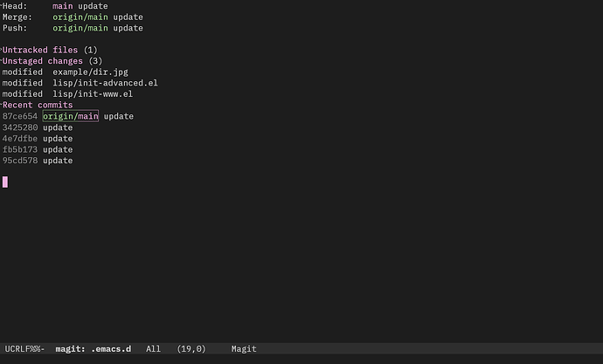The width and height of the screenshot is (603, 364).
Task: Click commit hash 3425280
Action: pos(20,127)
